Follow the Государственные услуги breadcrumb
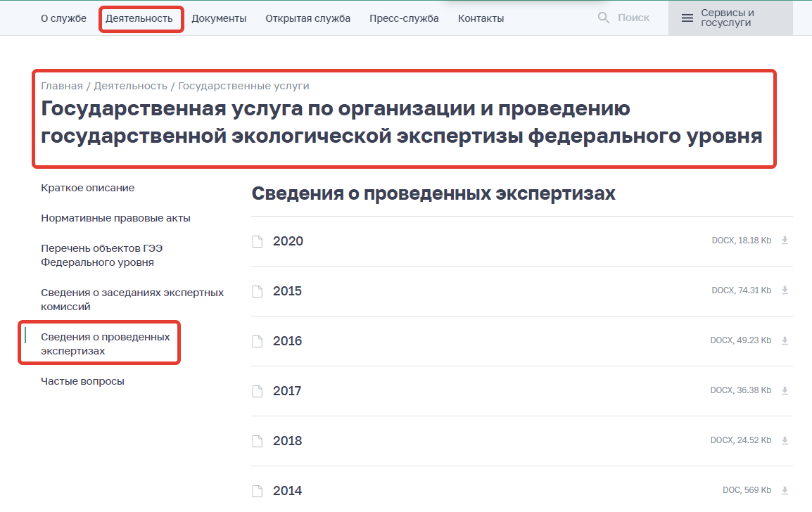This screenshot has width=812, height=512. coord(243,86)
